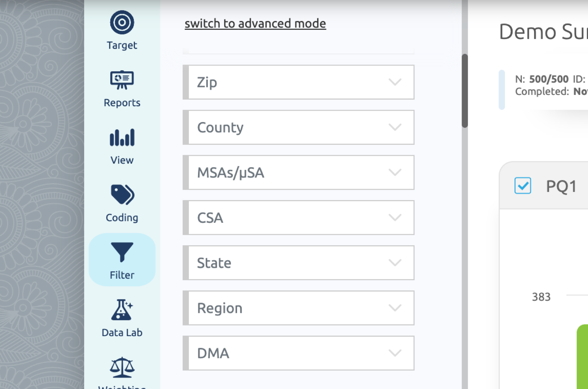Image resolution: width=588 pixels, height=389 pixels.
Task: Expand the Zip filter dropdown
Action: point(298,82)
